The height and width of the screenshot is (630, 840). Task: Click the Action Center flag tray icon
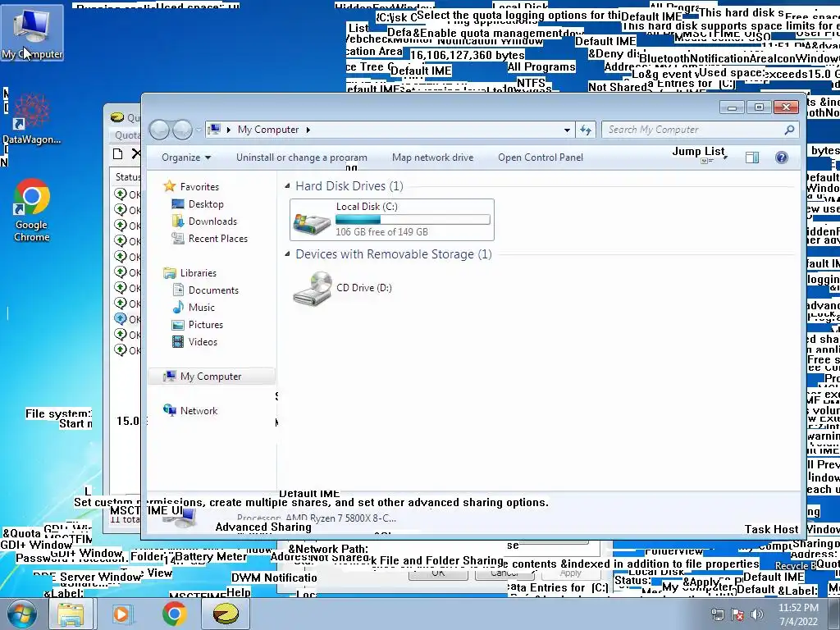[737, 614]
